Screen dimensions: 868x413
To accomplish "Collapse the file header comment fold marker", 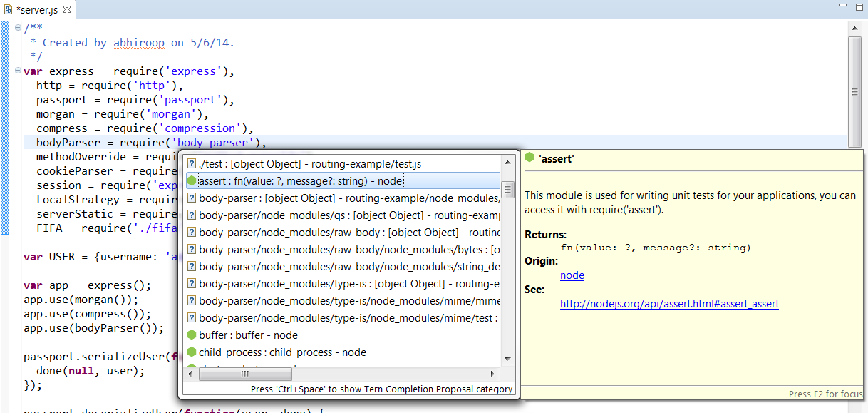I will 16,27.
